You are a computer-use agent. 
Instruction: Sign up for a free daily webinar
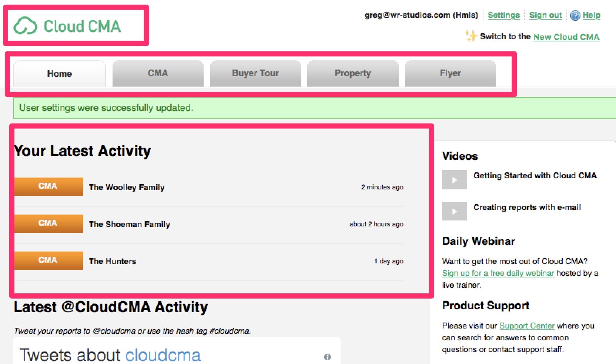[498, 273]
